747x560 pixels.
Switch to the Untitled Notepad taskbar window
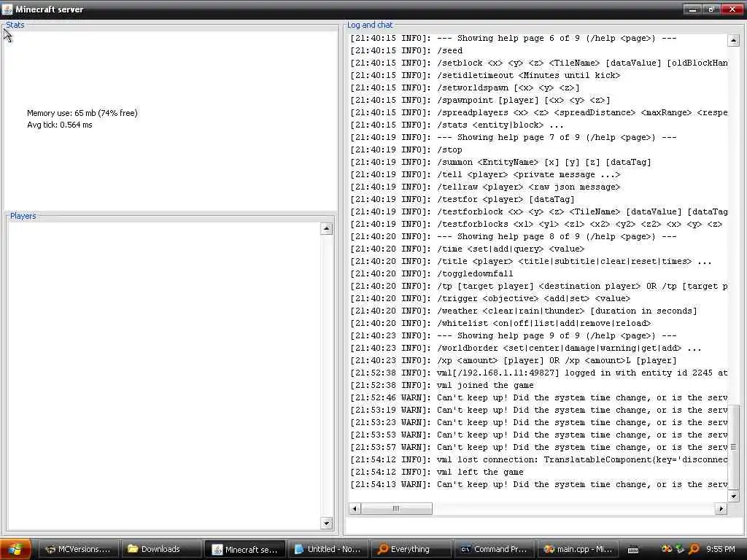pyautogui.click(x=328, y=549)
